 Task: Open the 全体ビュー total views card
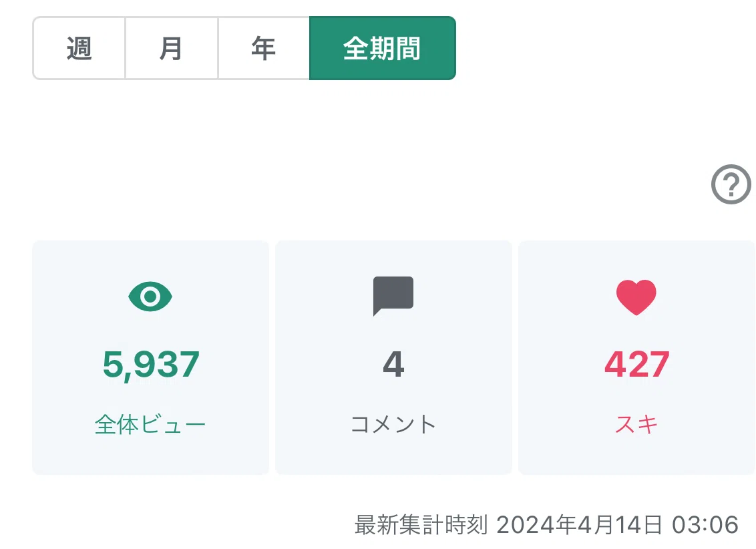tap(150, 357)
